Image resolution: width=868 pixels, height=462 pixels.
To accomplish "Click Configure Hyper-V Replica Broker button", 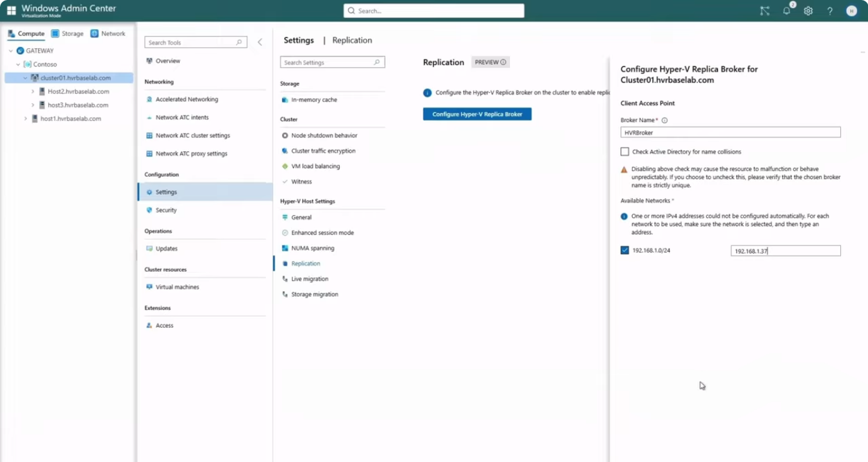I will [x=476, y=113].
